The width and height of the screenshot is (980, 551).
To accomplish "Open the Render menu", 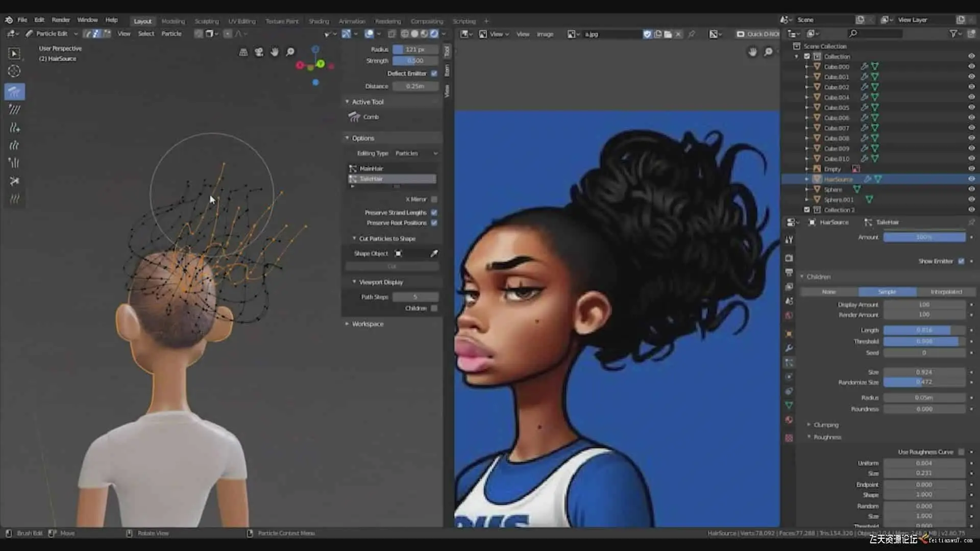I will click(61, 20).
